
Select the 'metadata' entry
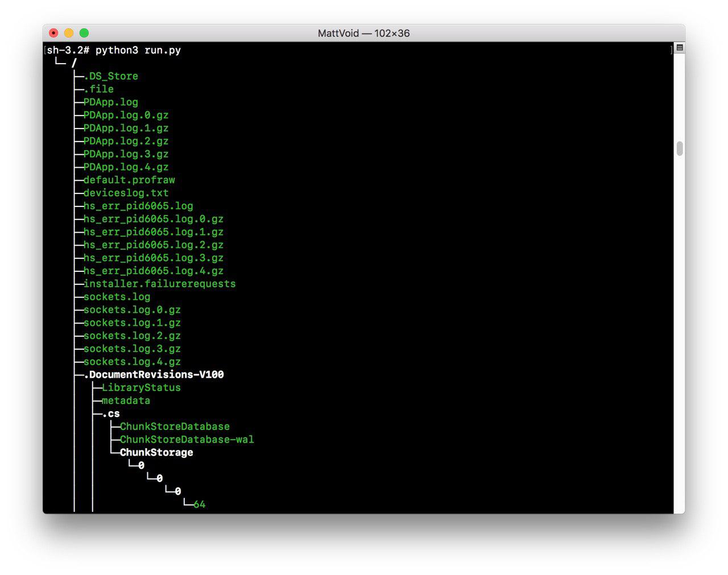[x=126, y=401]
